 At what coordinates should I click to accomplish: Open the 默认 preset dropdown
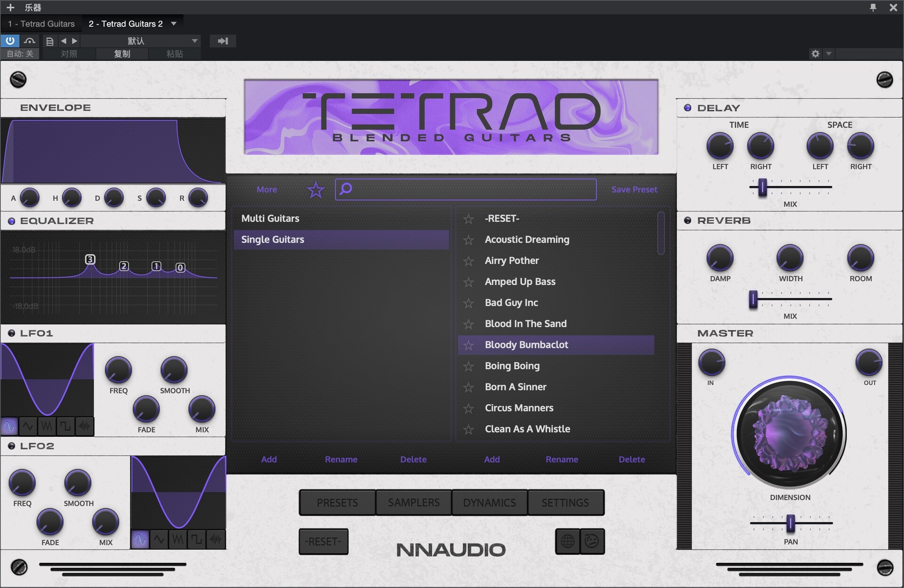pyautogui.click(x=141, y=41)
